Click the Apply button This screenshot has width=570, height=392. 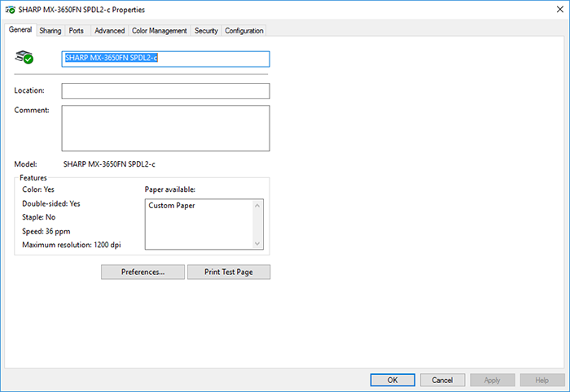[x=492, y=380]
